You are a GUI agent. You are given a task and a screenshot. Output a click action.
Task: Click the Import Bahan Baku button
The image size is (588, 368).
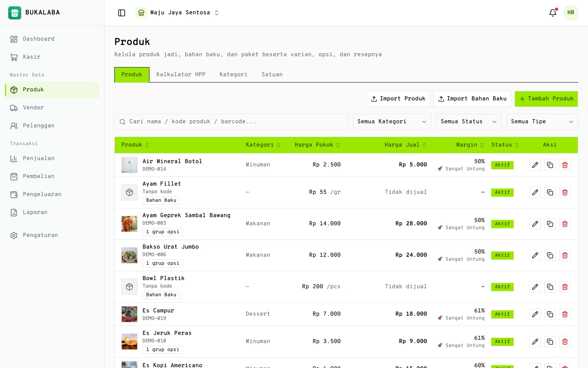pos(472,99)
